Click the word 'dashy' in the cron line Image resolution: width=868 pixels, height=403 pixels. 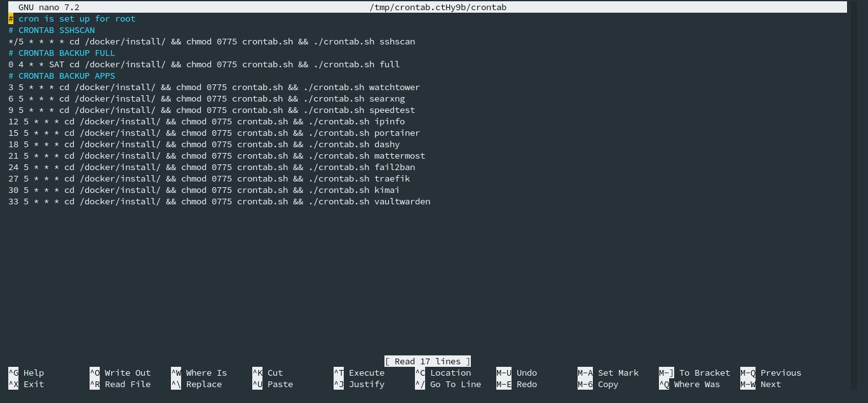[387, 144]
